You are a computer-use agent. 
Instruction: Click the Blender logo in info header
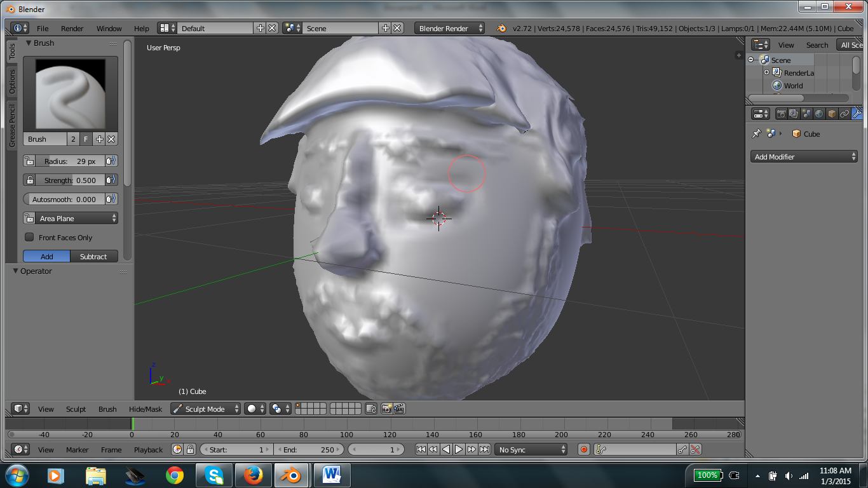click(x=501, y=28)
